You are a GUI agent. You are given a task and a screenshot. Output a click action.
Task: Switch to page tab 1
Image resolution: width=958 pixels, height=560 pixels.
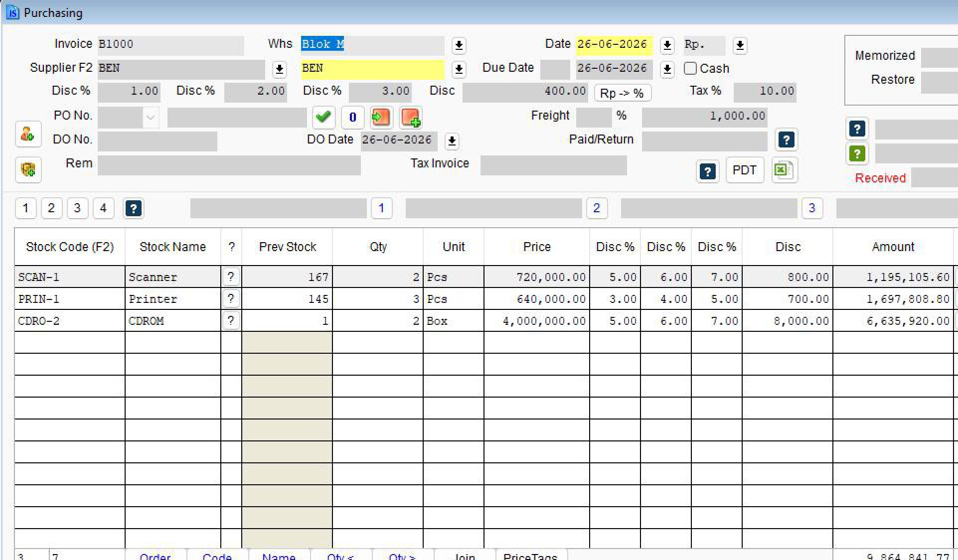click(25, 208)
